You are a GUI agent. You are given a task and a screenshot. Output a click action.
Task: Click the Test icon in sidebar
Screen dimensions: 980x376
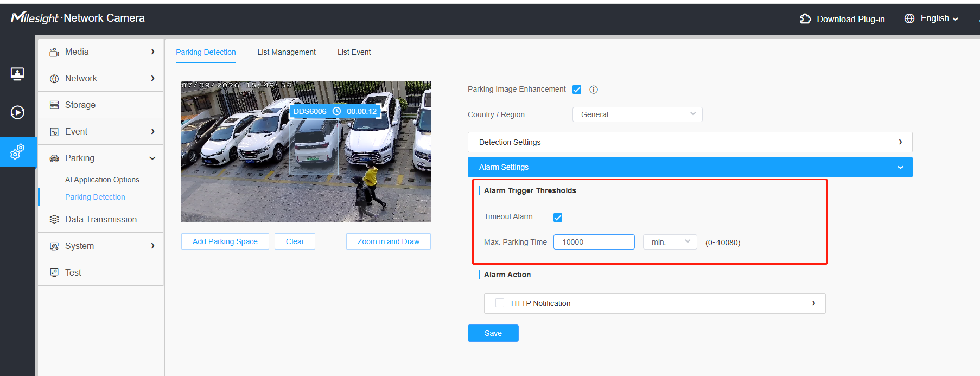coord(54,273)
